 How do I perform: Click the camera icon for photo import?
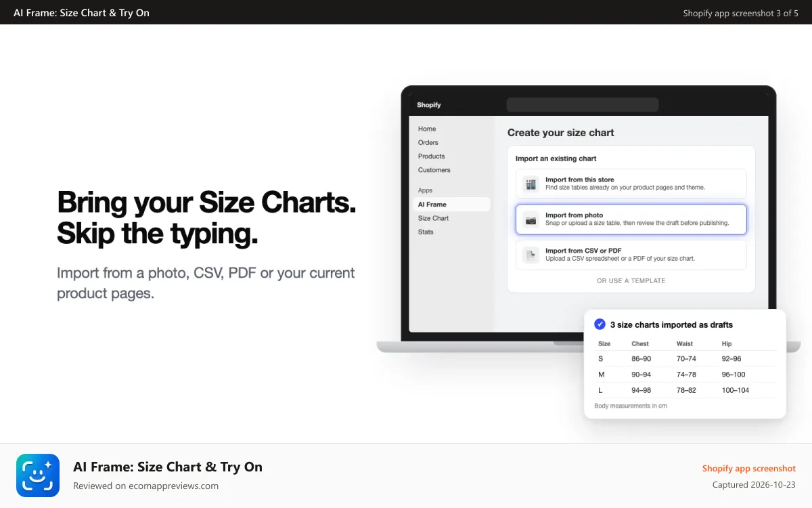click(531, 219)
